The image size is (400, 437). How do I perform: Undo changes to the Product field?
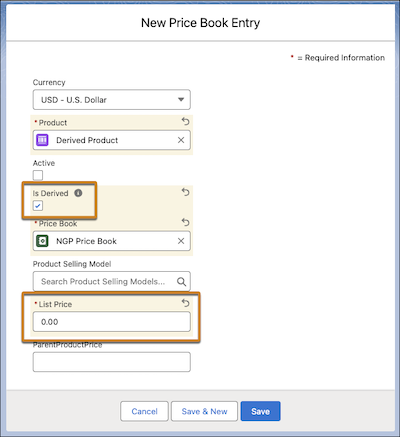point(186,121)
